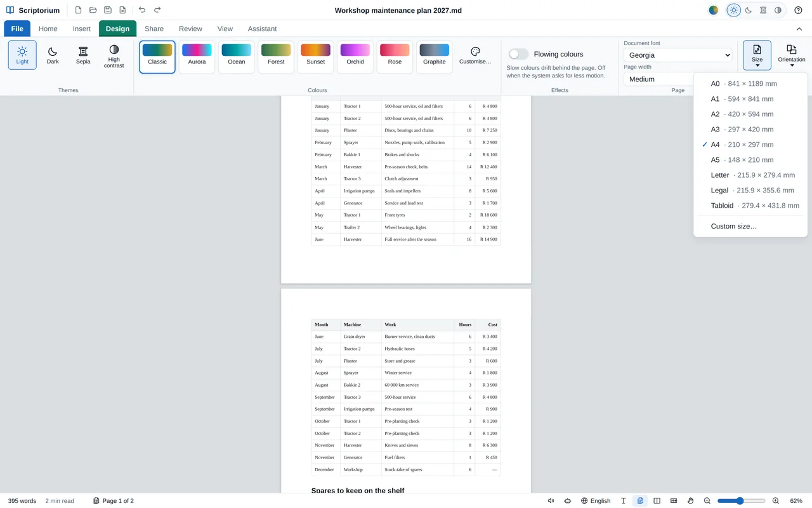Switch to Dark theme in the ribbon

point(53,55)
